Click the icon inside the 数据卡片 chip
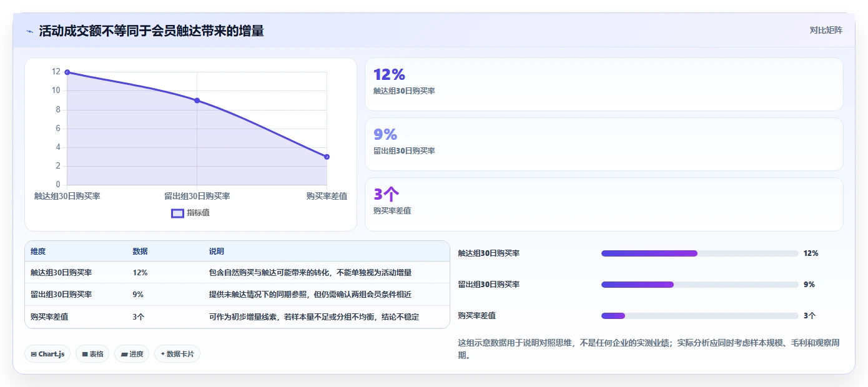 coord(163,354)
